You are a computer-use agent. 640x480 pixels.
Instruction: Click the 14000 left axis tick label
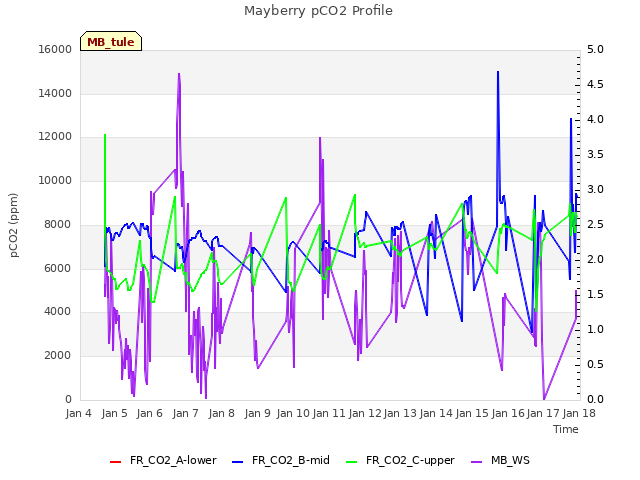55,93
